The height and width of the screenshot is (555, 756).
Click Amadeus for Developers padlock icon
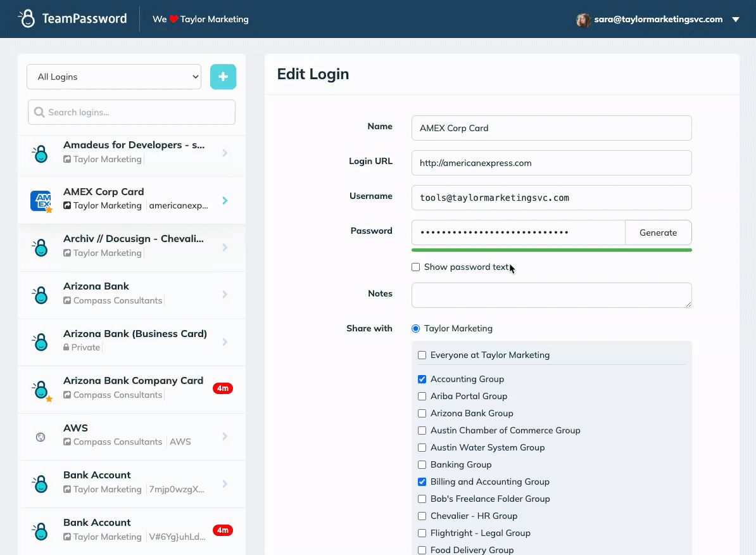coord(41,153)
